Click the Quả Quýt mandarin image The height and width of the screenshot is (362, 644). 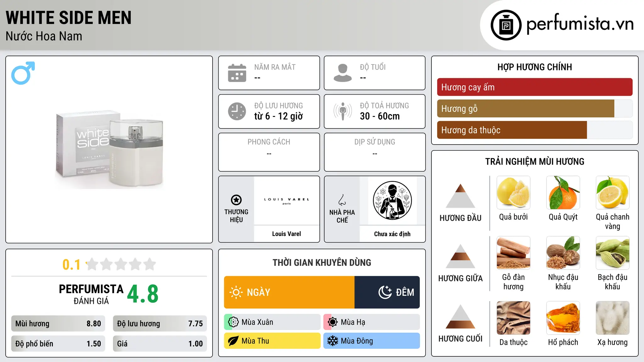[563, 193]
